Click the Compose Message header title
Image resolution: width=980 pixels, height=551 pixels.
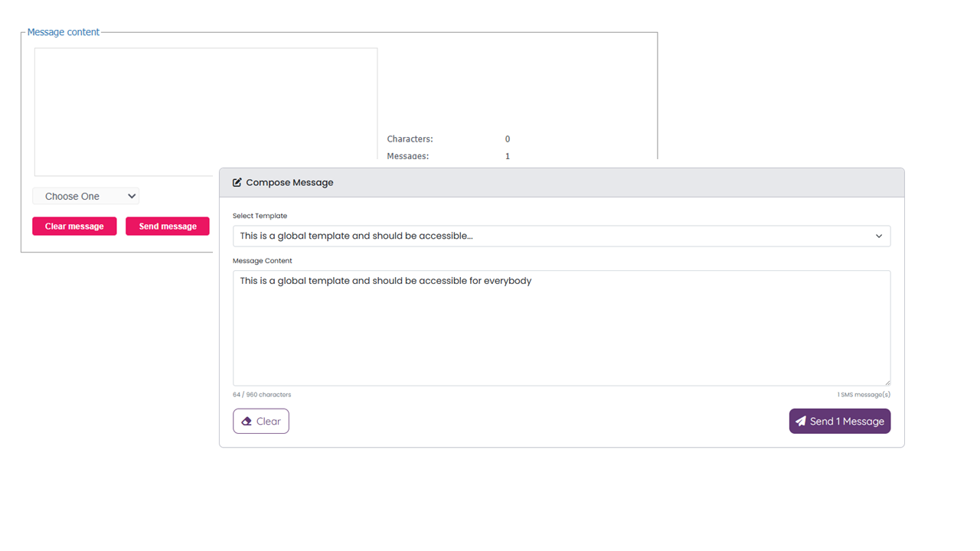coord(289,183)
